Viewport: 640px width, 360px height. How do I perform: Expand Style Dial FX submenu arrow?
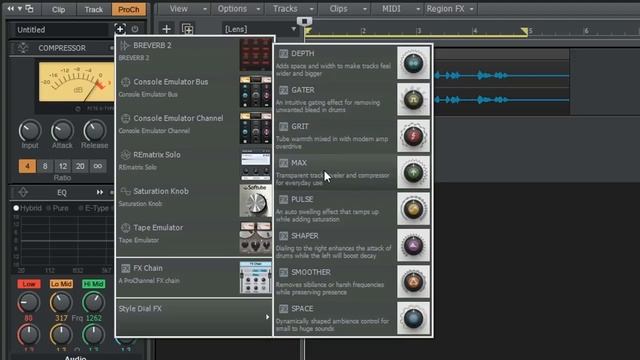pos(267,317)
